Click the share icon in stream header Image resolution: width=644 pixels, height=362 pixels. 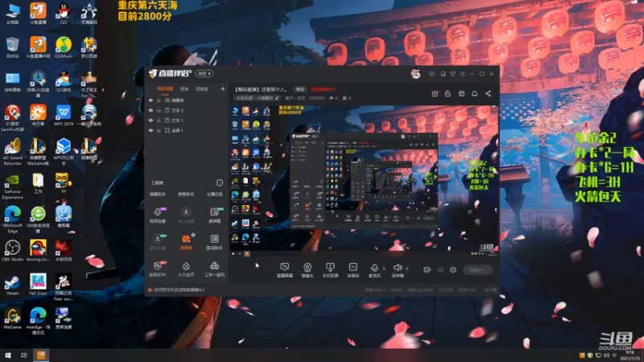pyautogui.click(x=488, y=93)
